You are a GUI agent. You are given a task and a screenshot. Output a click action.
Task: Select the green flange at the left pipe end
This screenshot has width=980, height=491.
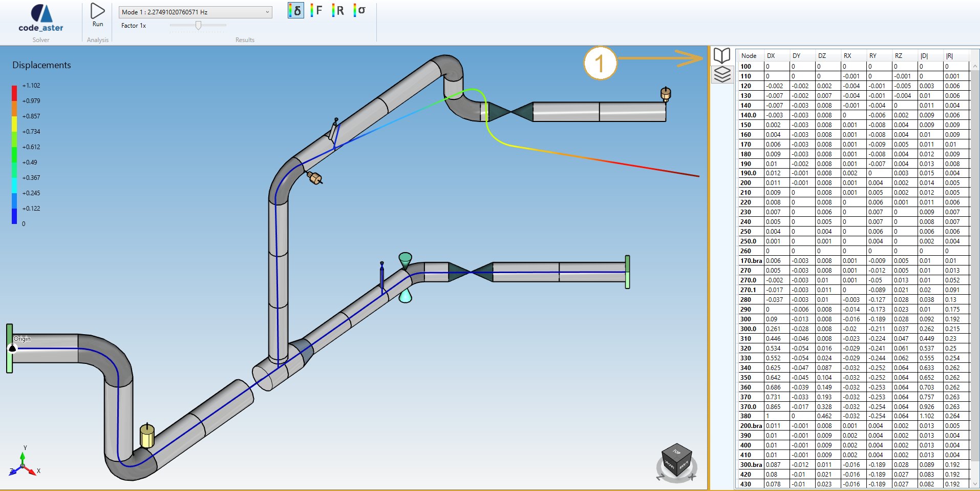[9, 349]
